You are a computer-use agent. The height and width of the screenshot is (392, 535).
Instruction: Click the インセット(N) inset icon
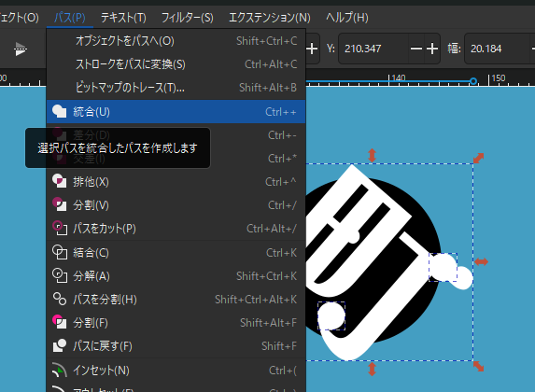[x=60, y=370]
